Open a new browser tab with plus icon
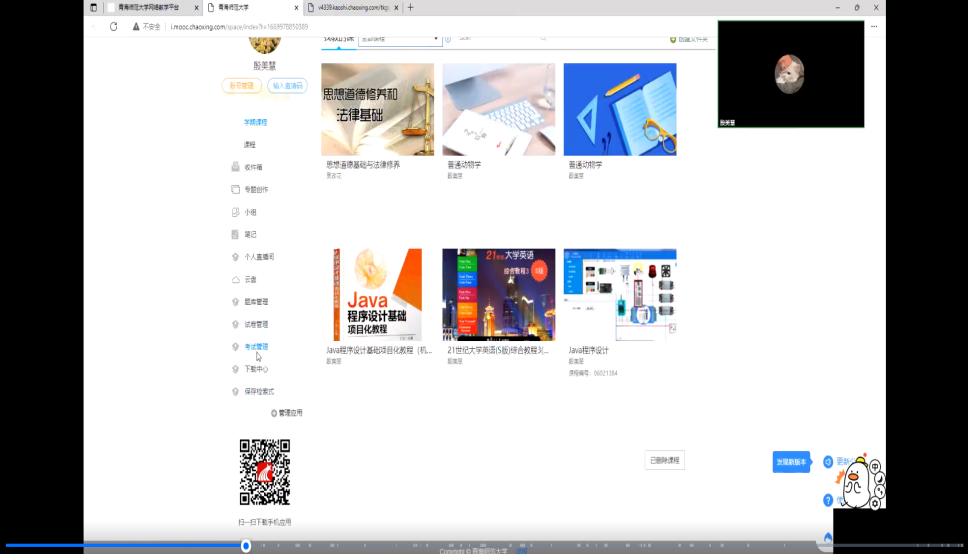Image resolution: width=968 pixels, height=554 pixels. 411,7
